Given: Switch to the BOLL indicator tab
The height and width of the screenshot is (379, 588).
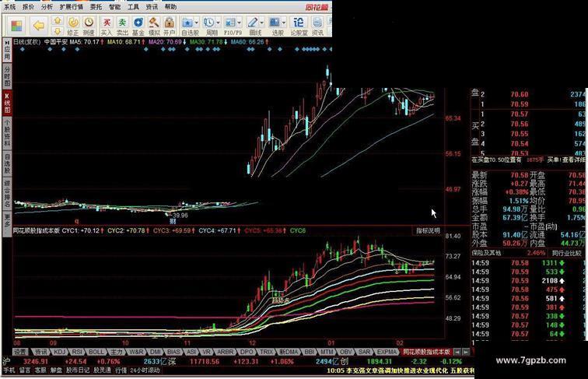Looking at the screenshot, I should coord(96,352).
